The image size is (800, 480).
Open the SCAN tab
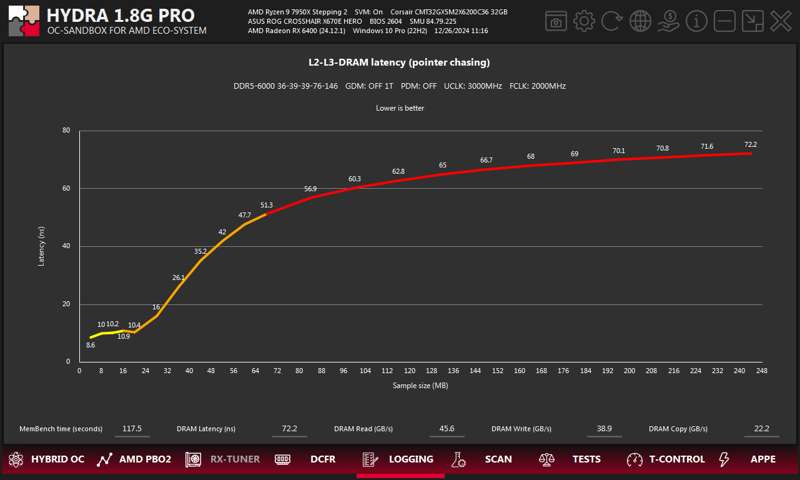tap(486, 460)
